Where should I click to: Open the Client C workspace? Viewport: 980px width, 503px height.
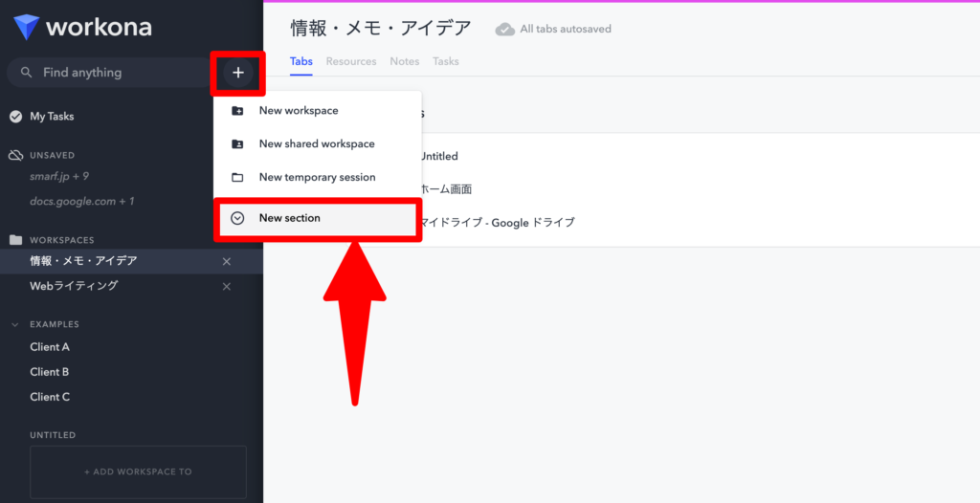[x=50, y=397]
